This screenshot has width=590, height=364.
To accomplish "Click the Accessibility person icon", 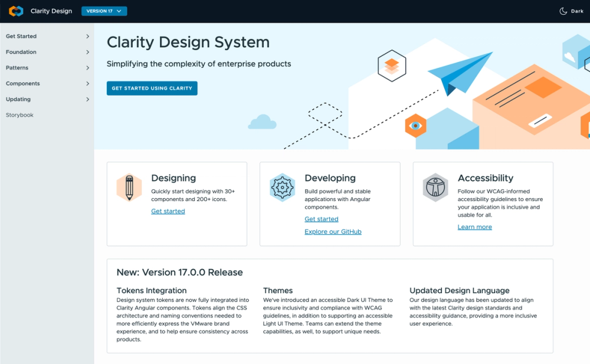I will tap(435, 188).
